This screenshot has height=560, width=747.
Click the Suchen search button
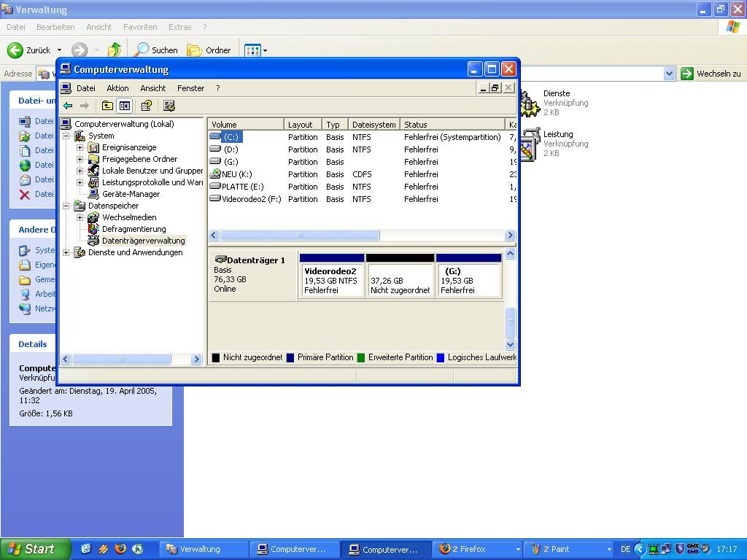click(155, 50)
